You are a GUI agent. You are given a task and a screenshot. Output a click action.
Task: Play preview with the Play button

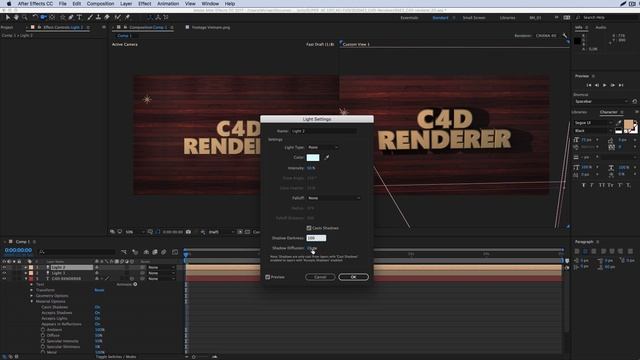pyautogui.click(x=604, y=85)
